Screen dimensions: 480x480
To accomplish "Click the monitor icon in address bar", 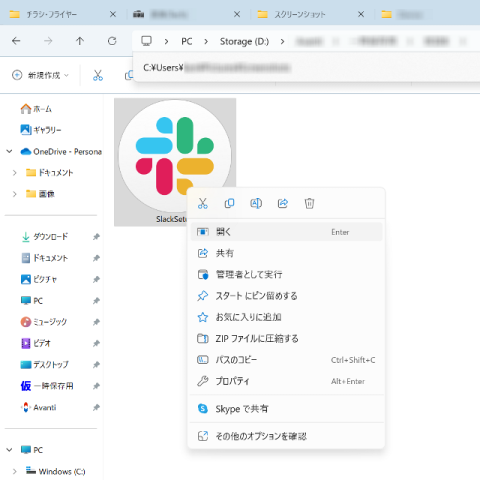I will click(146, 41).
